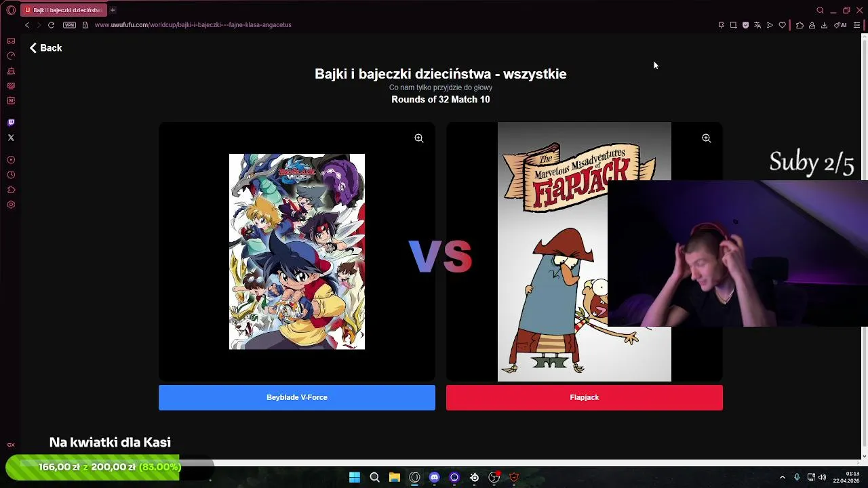Image resolution: width=868 pixels, height=488 pixels.
Task: Click the microphone icon in system tray
Action: click(x=797, y=477)
